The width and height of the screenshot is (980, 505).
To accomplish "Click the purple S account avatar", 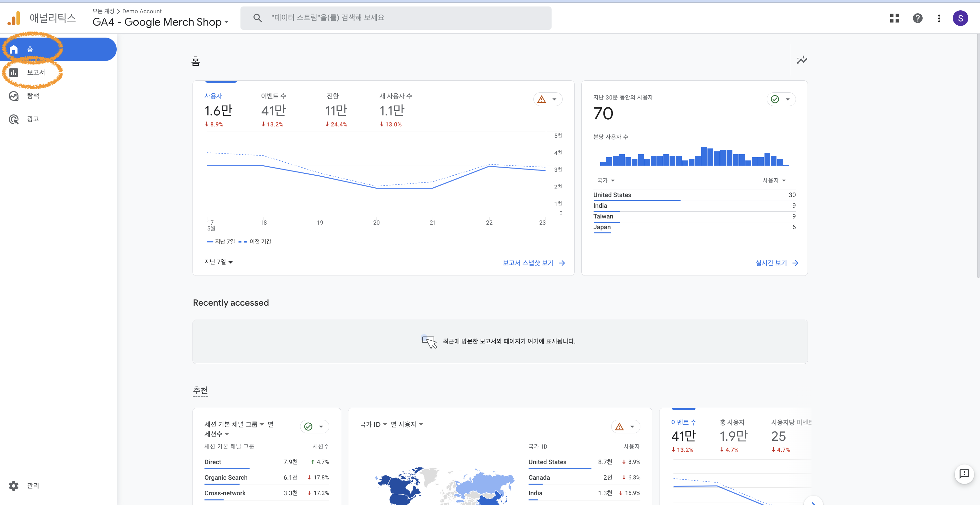I will click(960, 18).
